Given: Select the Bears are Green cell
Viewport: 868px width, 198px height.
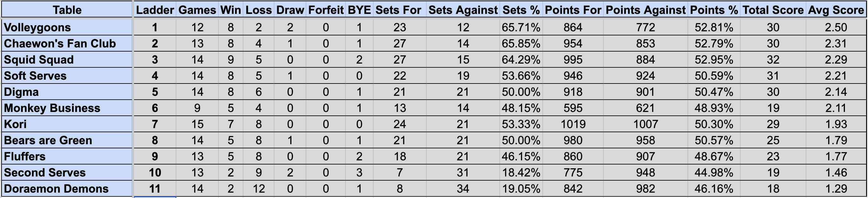Looking at the screenshot, I should [x=67, y=140].
